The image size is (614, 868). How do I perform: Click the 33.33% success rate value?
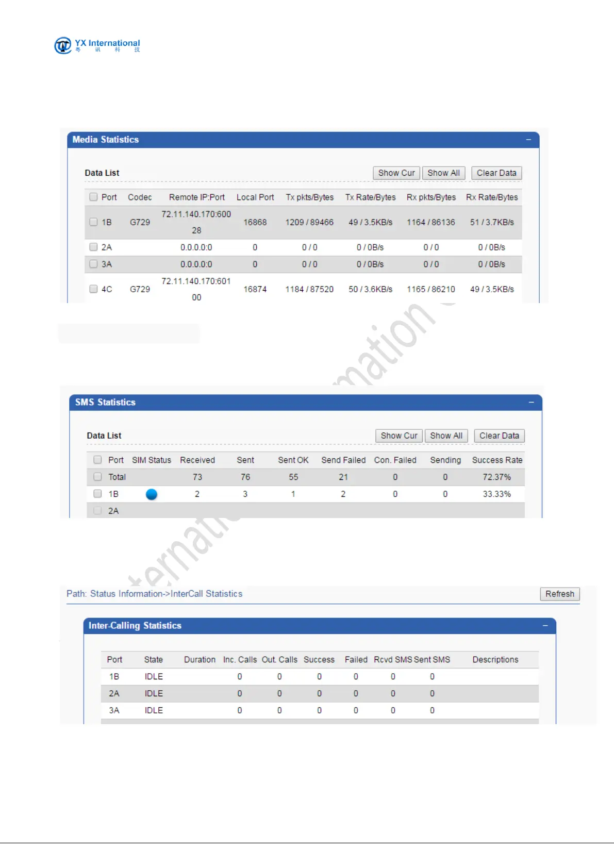click(x=497, y=494)
